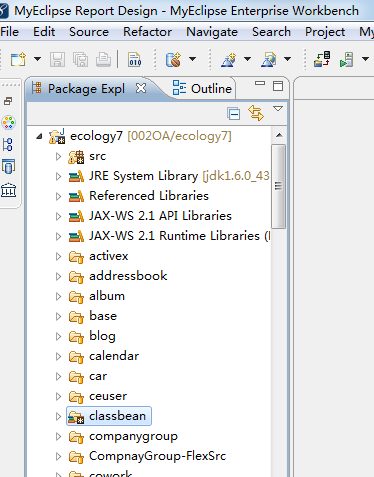Click the Save All toolbar icon
Screen dimensions: 374x477
tap(80, 60)
